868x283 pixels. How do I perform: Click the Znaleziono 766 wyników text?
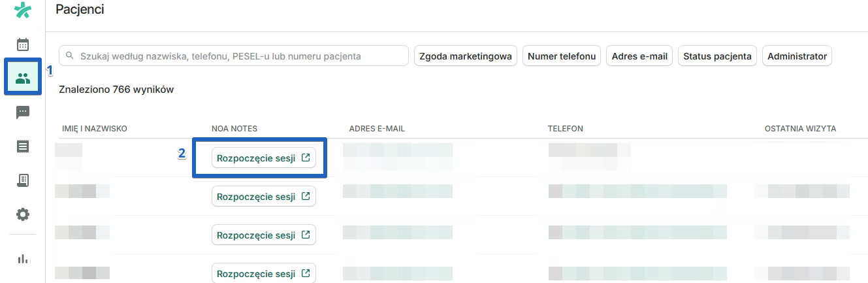coord(116,90)
